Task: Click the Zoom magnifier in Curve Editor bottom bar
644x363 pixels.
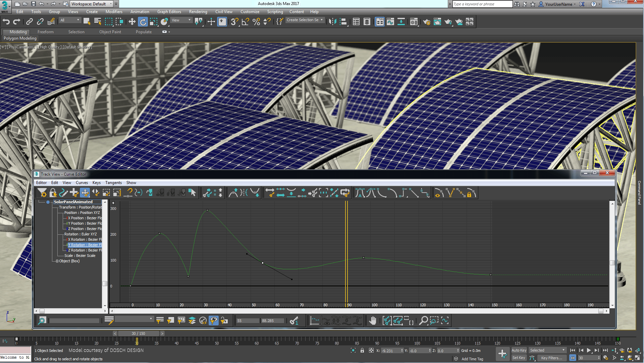Action: 423,321
